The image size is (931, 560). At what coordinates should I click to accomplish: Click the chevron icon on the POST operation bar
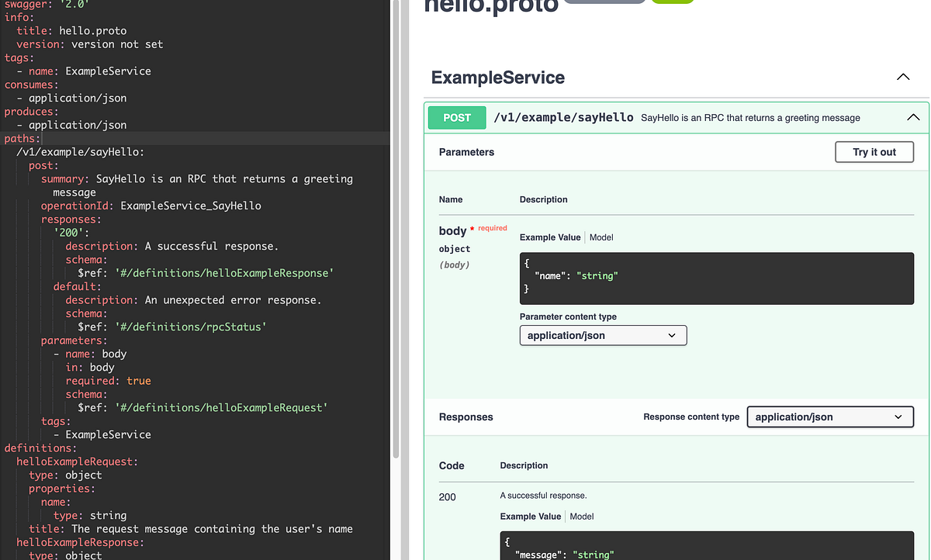point(912,117)
